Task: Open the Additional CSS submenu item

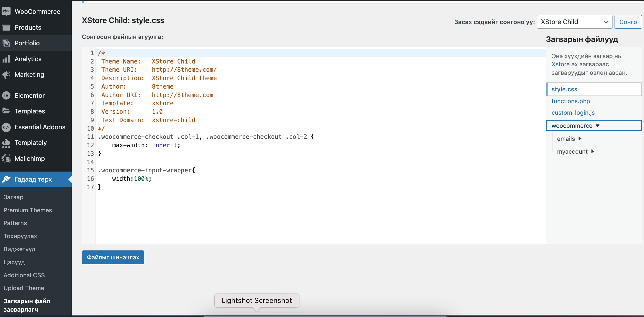Action: point(24,275)
